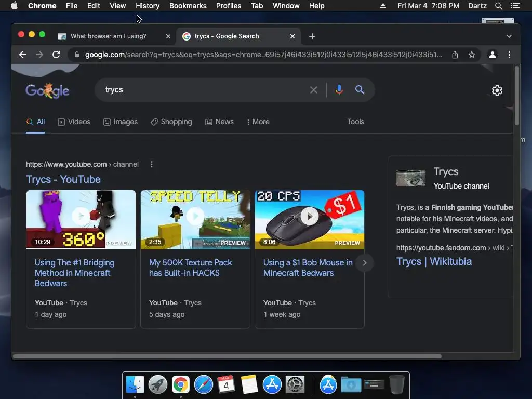
Task: Click the Chrome address bar URL
Action: point(263,55)
